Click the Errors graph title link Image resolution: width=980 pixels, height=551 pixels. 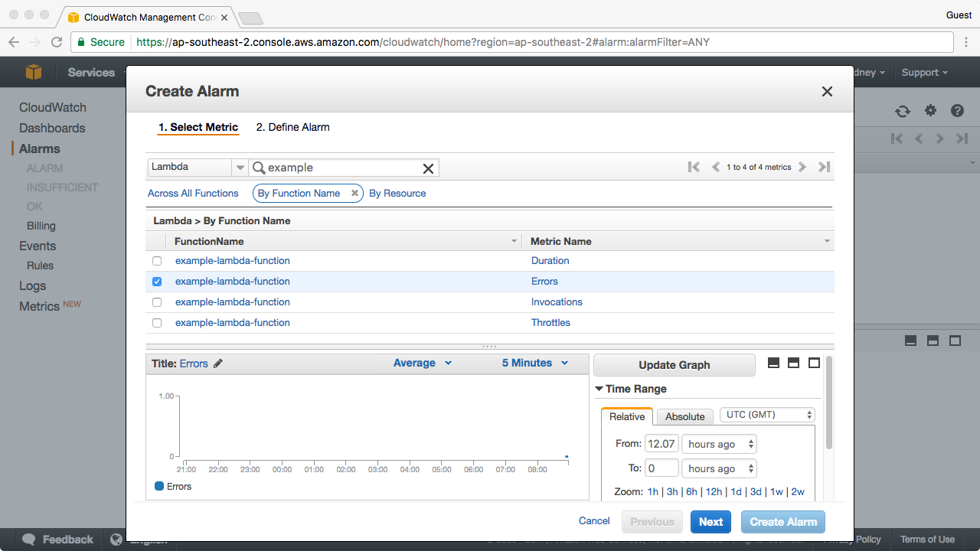point(194,364)
